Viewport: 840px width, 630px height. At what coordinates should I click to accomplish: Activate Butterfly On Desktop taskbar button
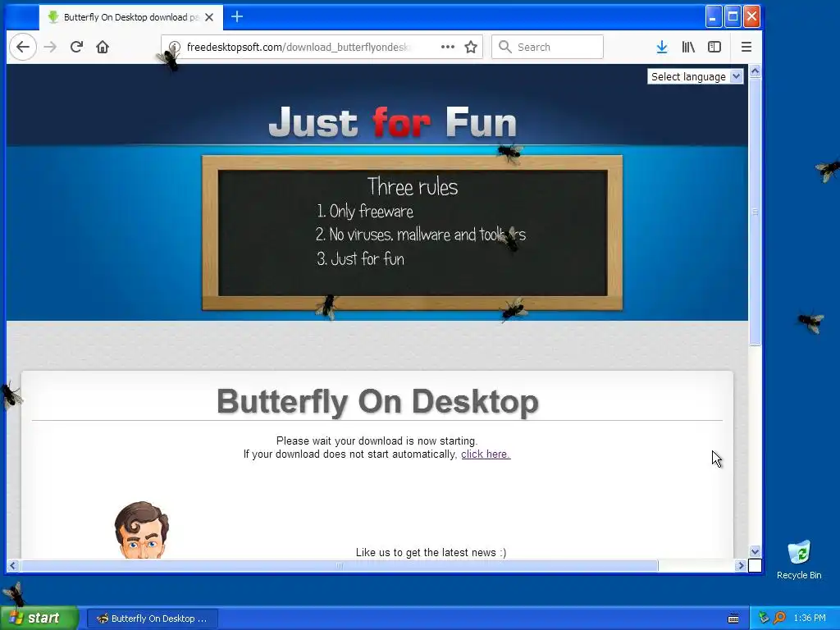(x=152, y=619)
